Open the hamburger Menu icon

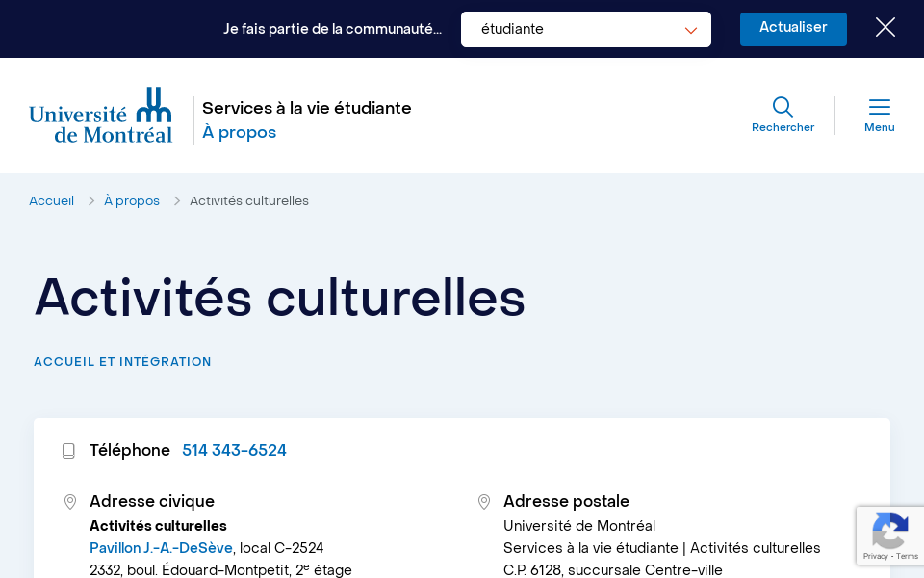(879, 106)
